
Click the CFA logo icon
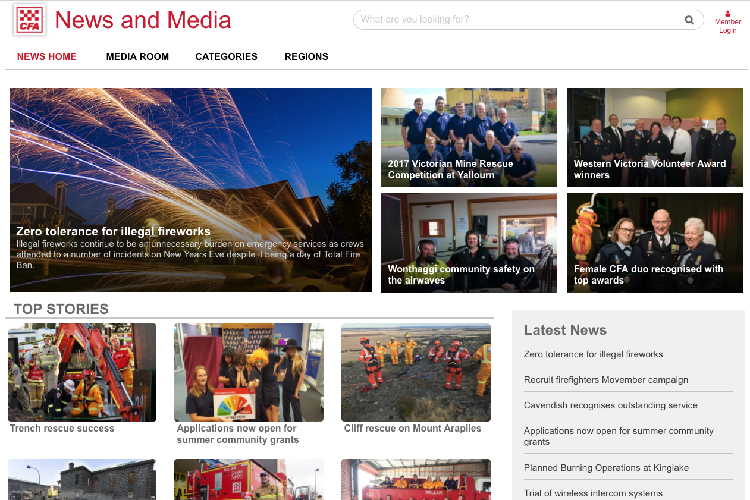pyautogui.click(x=28, y=20)
